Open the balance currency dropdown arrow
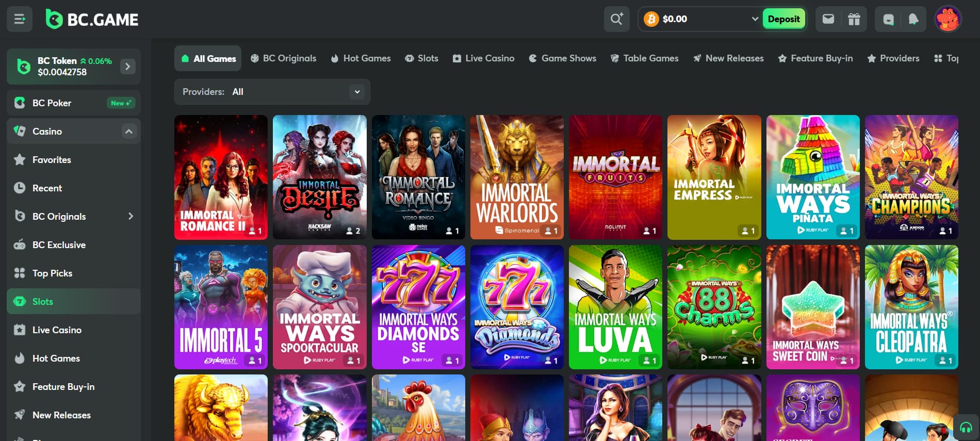 point(755,19)
